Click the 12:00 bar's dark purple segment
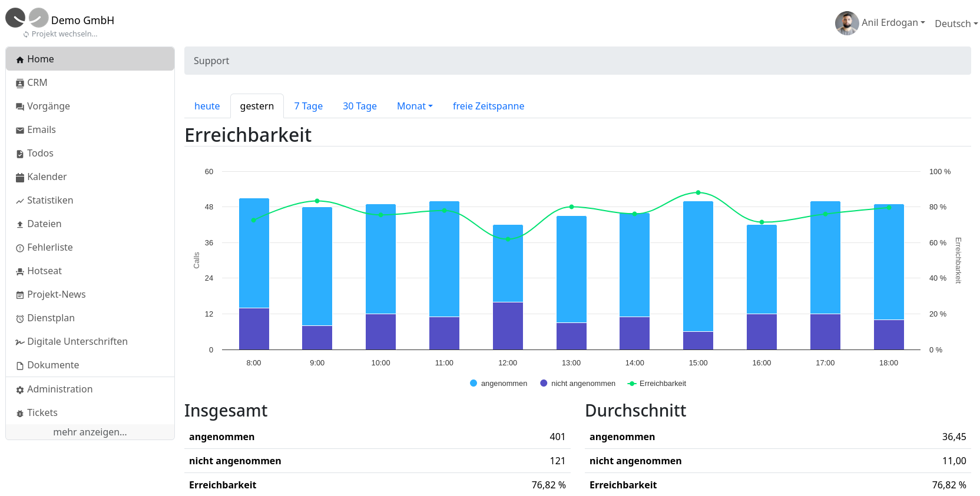980x496 pixels. 508,326
